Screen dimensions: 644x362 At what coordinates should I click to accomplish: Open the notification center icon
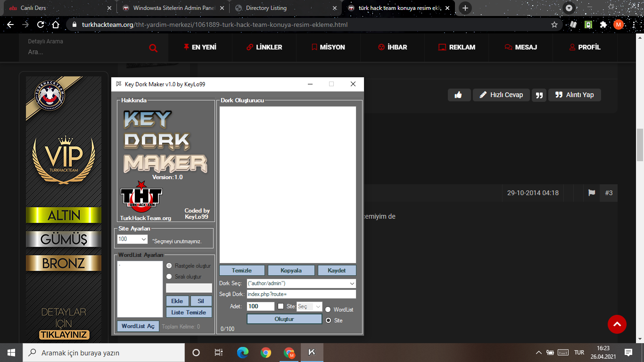[628, 353]
